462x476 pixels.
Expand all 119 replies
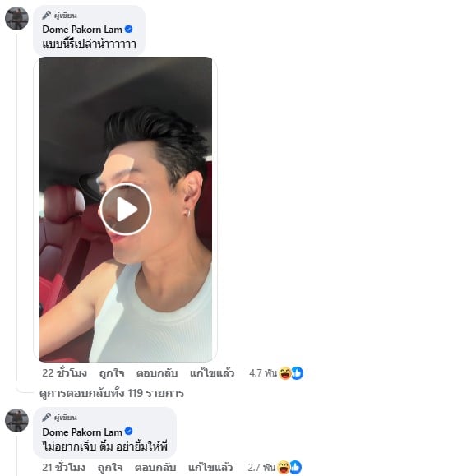tap(112, 394)
